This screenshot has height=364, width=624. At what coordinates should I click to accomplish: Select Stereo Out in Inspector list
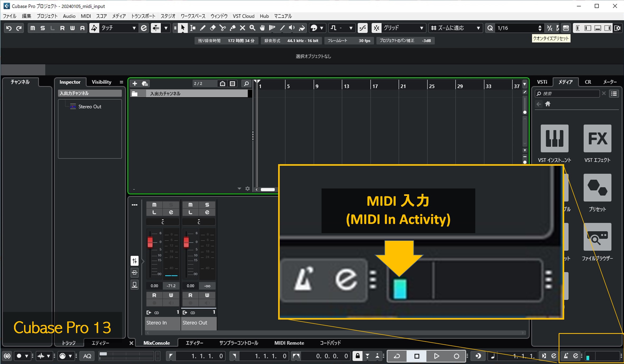[90, 107]
